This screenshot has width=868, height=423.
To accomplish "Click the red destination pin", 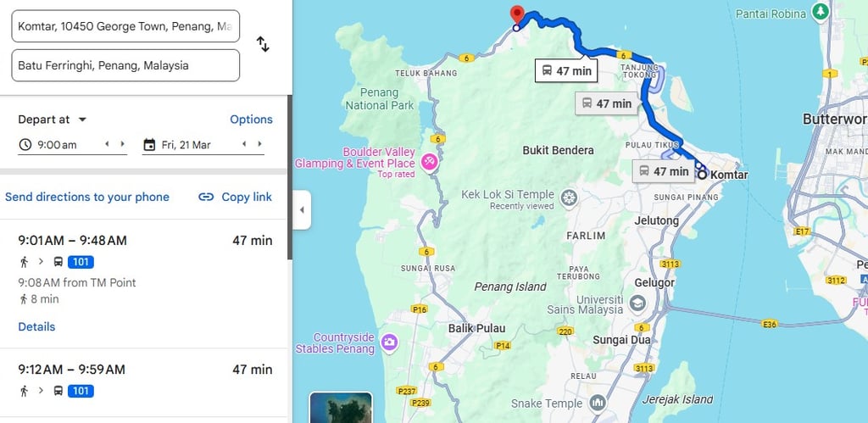I will point(517,14).
